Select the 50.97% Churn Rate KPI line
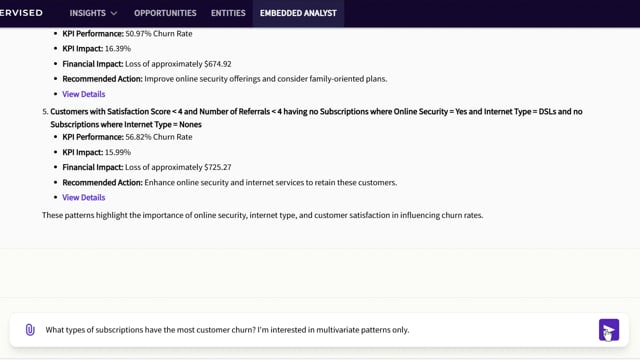The height and width of the screenshot is (360, 640). pos(127,33)
